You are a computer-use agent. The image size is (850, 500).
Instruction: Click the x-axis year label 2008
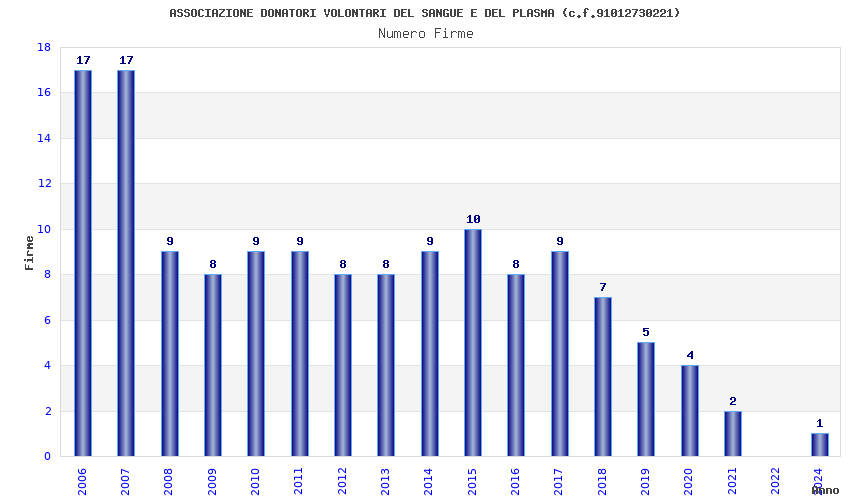(169, 482)
